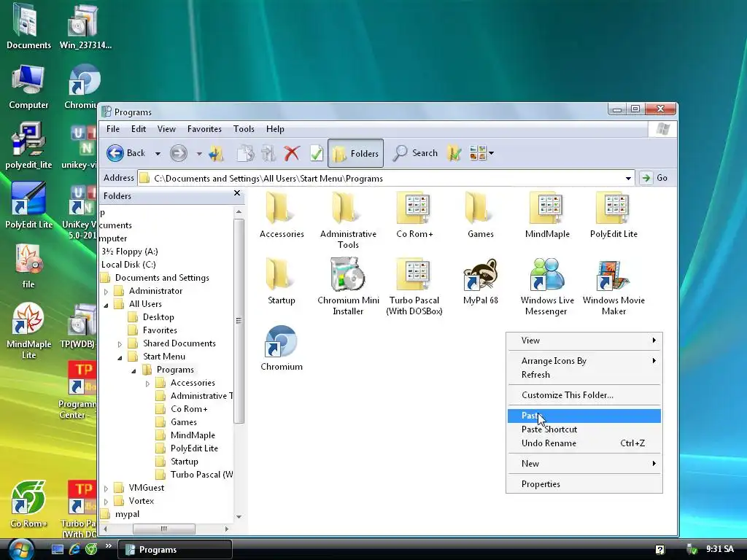Image resolution: width=747 pixels, height=560 pixels.
Task: Click the Up folder toolbar icon
Action: [216, 153]
